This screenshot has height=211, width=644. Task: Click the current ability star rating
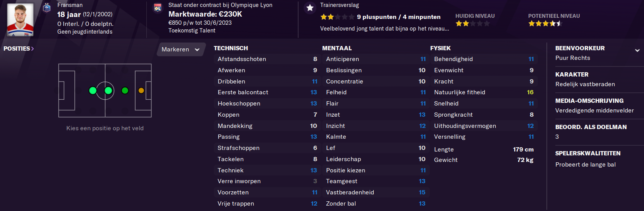pyautogui.click(x=472, y=24)
